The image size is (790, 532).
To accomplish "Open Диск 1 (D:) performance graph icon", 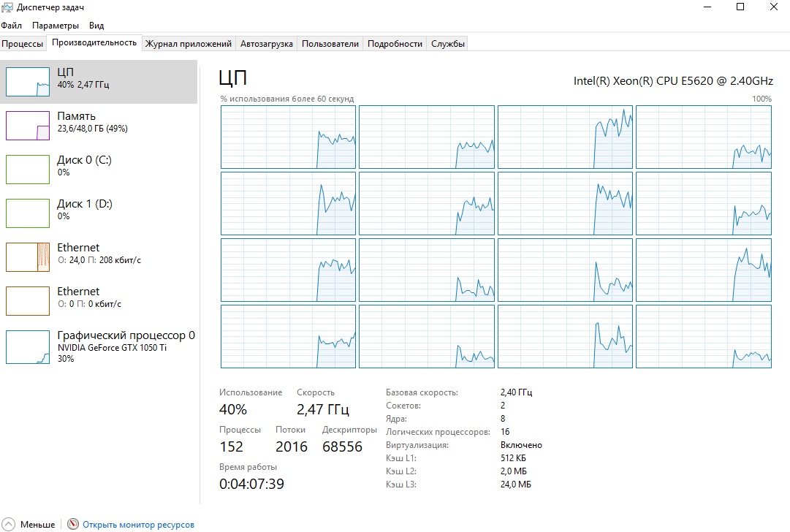I will click(x=28, y=213).
